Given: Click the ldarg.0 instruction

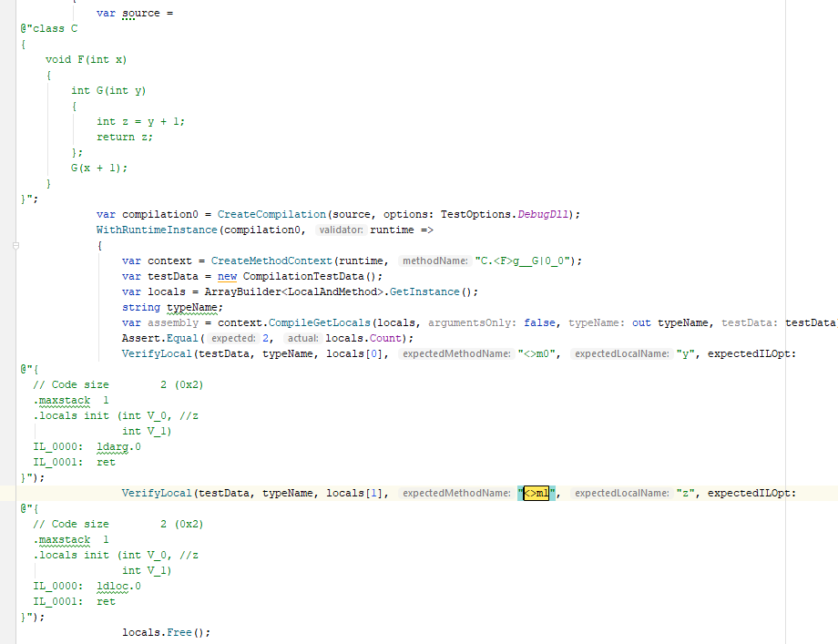Looking at the screenshot, I should (x=118, y=446).
